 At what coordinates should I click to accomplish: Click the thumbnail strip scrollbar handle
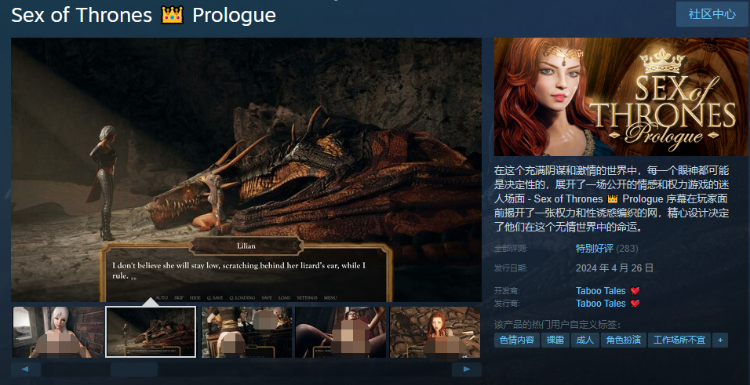pos(134,369)
